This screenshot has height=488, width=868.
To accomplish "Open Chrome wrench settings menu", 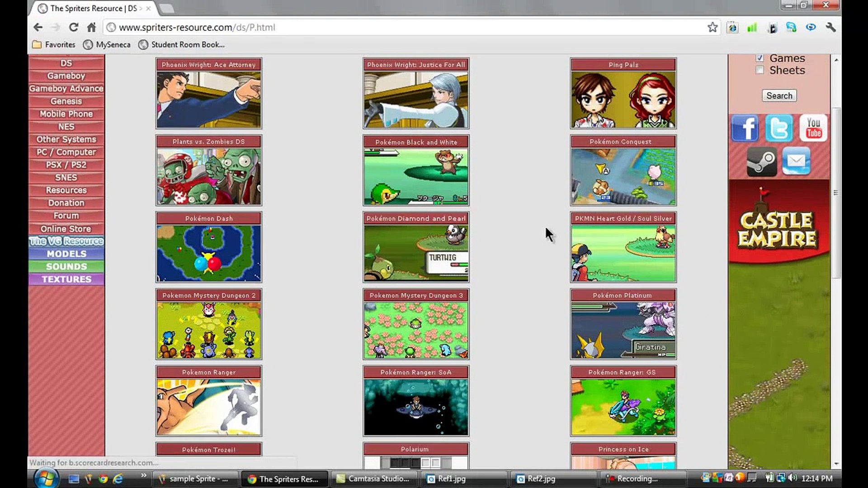I will coord(830,28).
